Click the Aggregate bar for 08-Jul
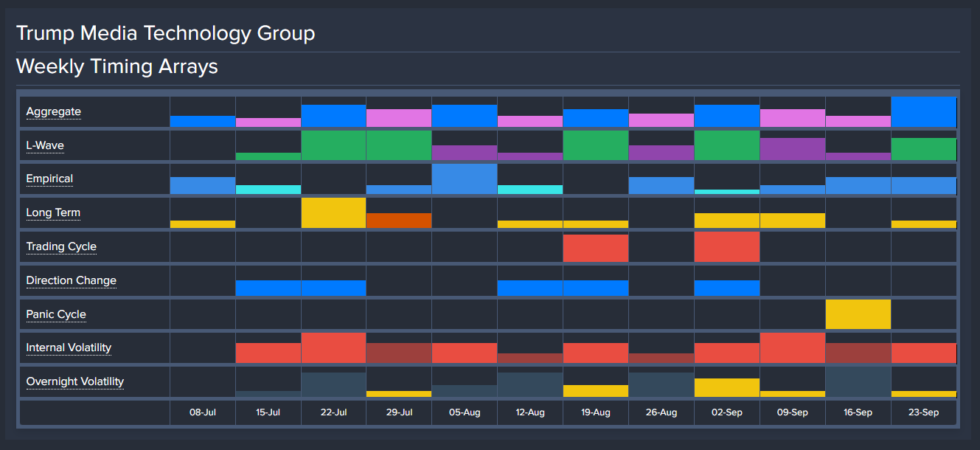The image size is (980, 450). point(203,122)
